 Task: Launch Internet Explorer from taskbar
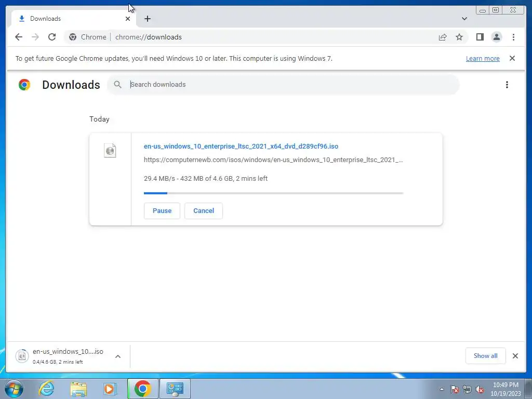pos(46,389)
